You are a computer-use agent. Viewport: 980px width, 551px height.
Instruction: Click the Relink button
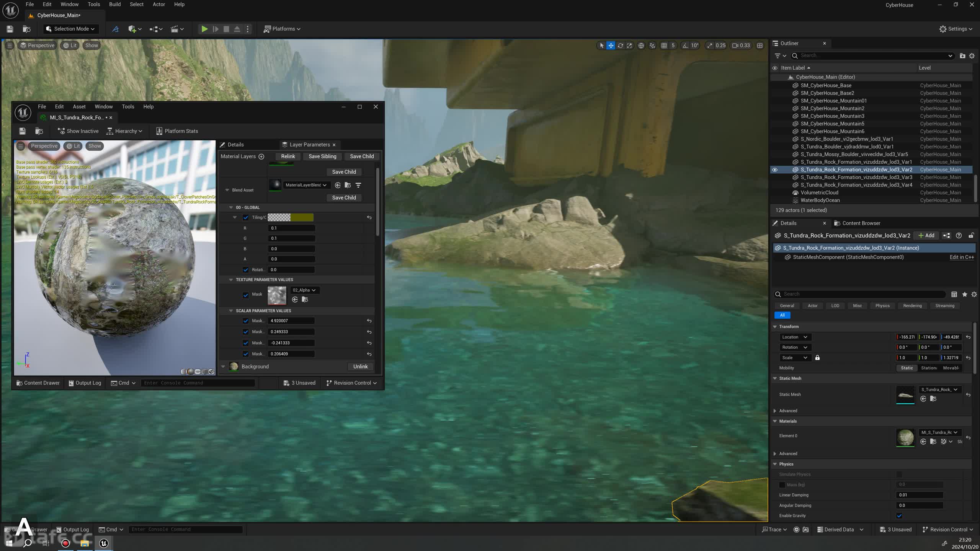[x=288, y=156]
